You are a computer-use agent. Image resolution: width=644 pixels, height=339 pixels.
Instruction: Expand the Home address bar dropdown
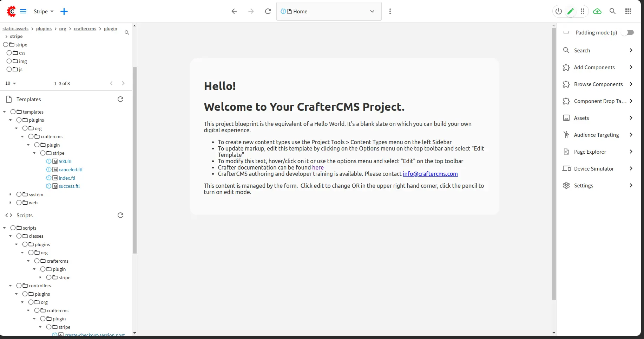tap(372, 11)
